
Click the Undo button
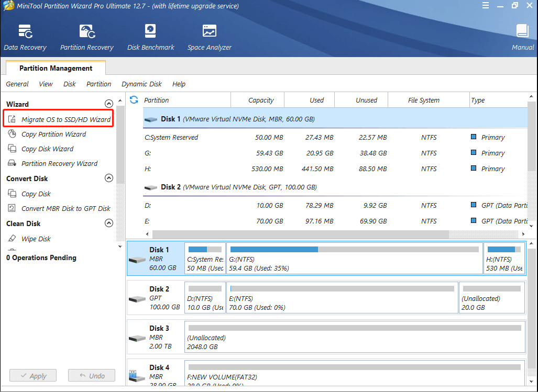point(92,376)
